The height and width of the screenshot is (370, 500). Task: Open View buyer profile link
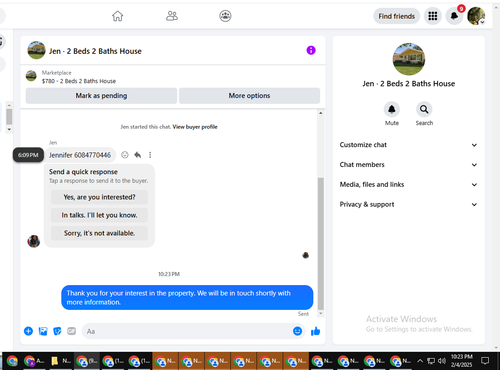[195, 127]
